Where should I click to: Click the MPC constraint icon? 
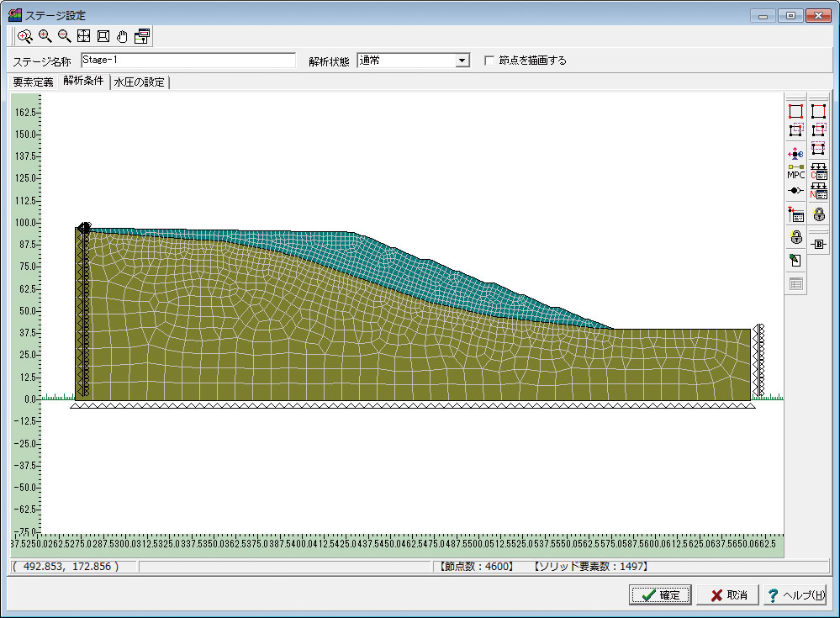point(795,172)
